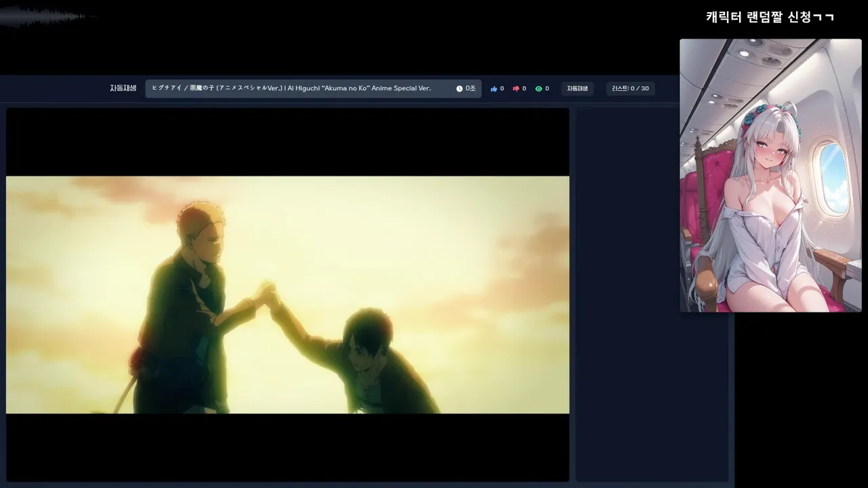Open the 리스트: 0 / 30 playlist button
This screenshot has width=868, height=488.
click(x=630, y=89)
